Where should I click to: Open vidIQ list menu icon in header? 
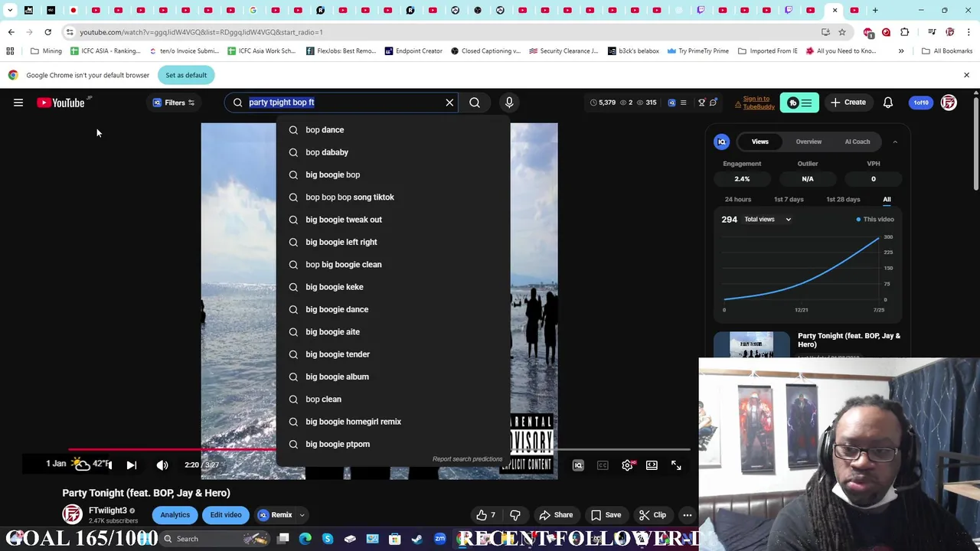683,103
